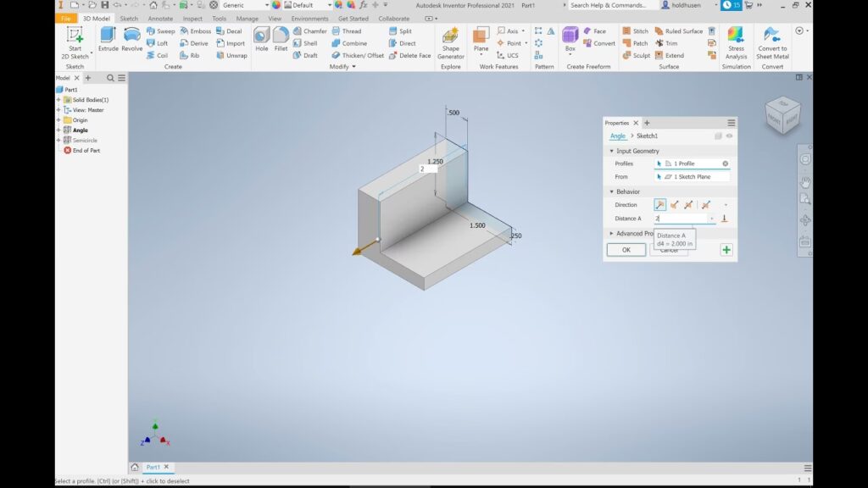Click the Distance A input field
Image resolution: width=868 pixels, height=488 pixels.
681,219
